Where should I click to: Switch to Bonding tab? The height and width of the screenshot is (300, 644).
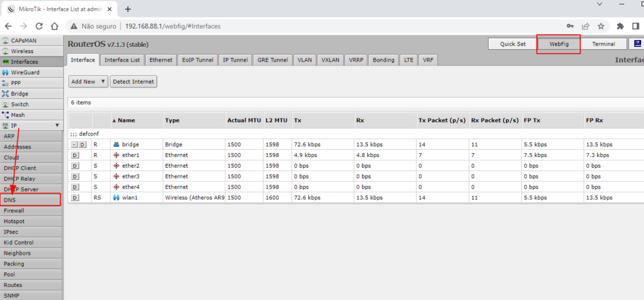coord(383,59)
